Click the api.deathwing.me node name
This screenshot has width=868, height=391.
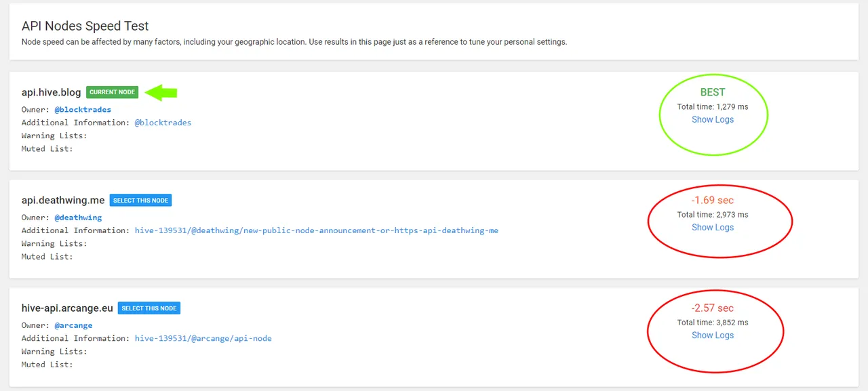(63, 201)
